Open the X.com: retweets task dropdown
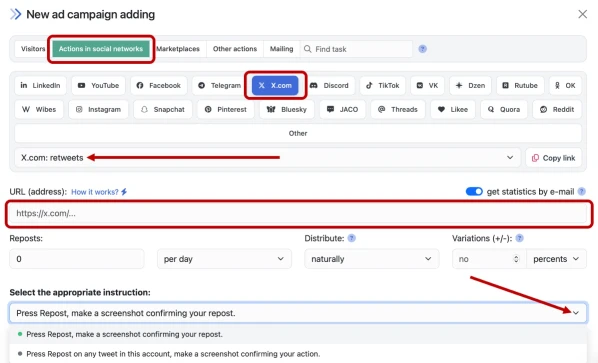The height and width of the screenshot is (363, 598). [267, 157]
